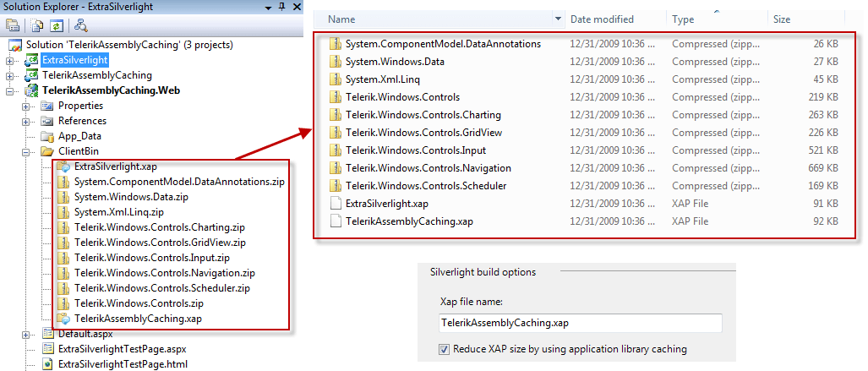Click the ExtraSilverlightTestPage.html file icon
The image size is (868, 371).
pos(48,364)
